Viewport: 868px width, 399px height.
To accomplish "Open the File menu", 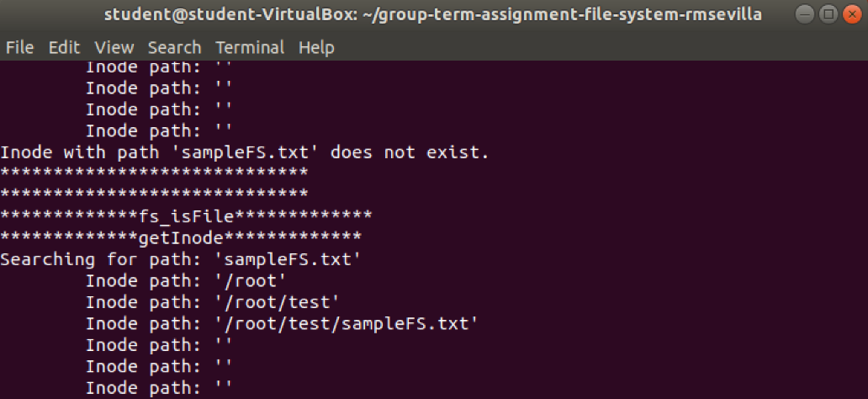I will [20, 48].
